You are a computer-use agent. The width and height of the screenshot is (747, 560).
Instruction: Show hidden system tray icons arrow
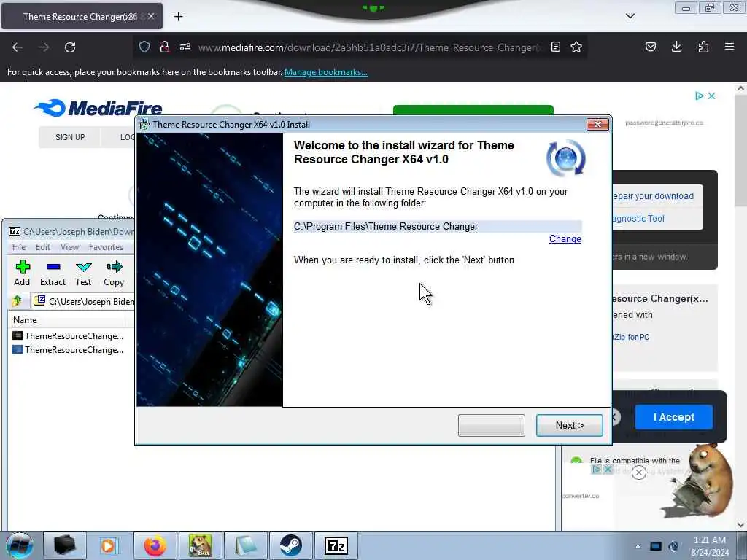click(x=638, y=546)
